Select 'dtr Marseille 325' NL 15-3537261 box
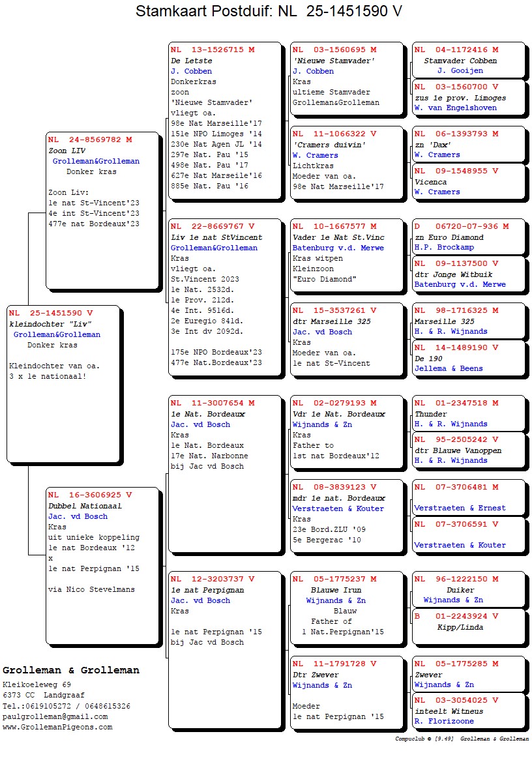 pos(347,339)
